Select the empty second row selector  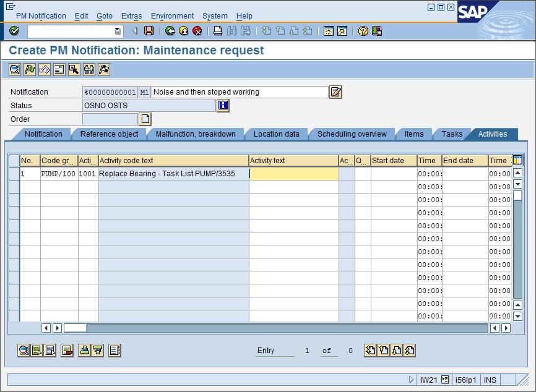click(14, 187)
